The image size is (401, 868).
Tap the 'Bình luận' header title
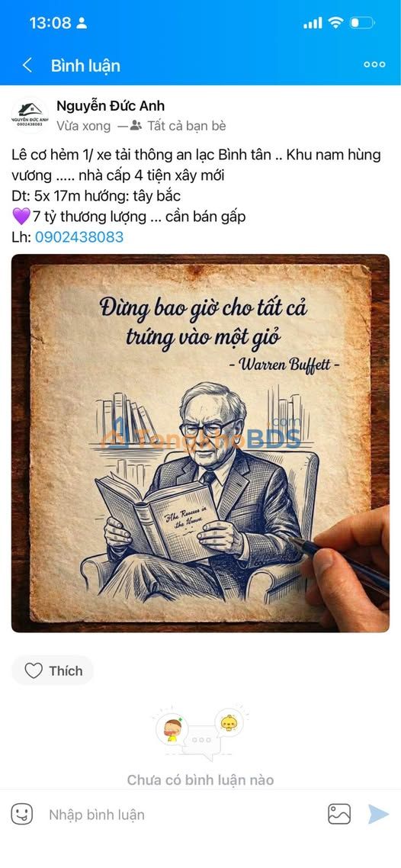(85, 66)
